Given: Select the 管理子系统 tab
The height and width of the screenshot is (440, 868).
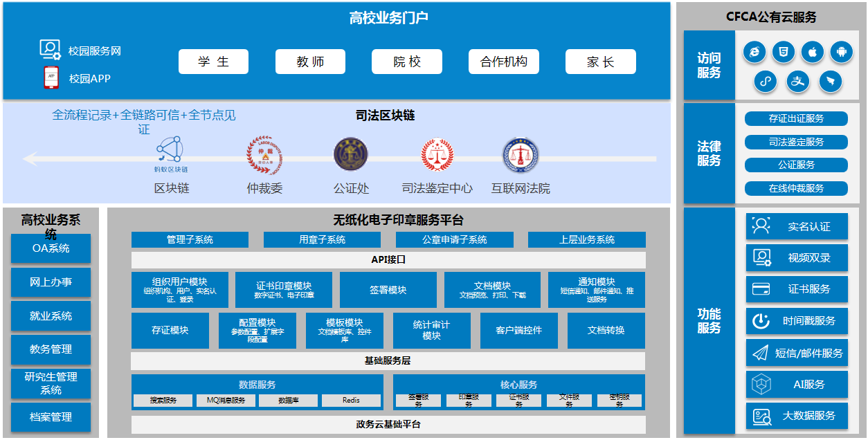Looking at the screenshot, I should point(190,240).
